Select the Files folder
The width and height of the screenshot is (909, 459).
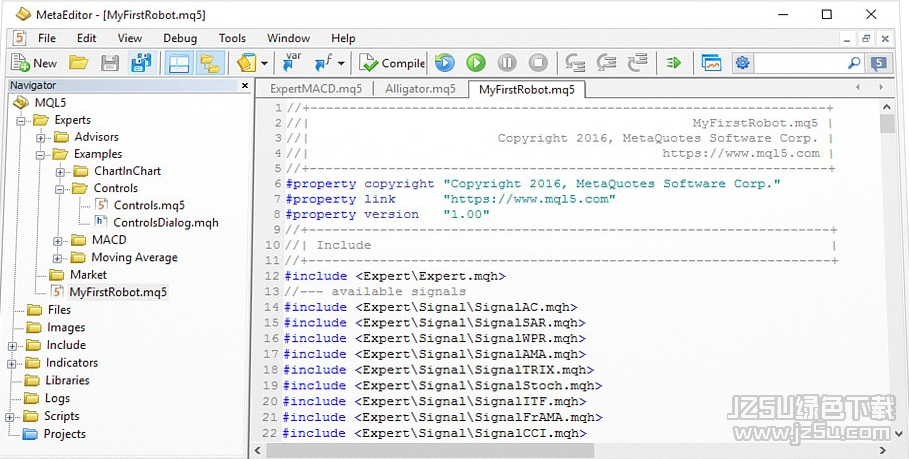click(59, 310)
